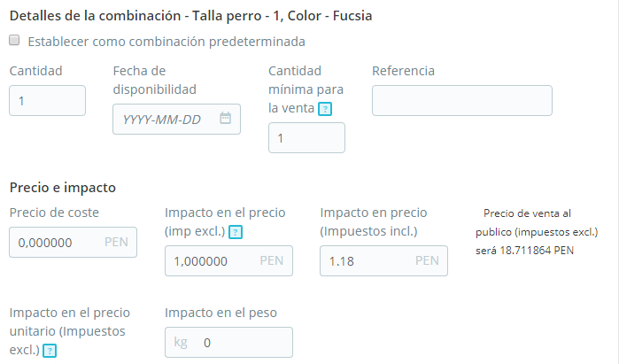This screenshot has width=619, height=364.
Task: Click the PEN suffix of the 1.18 field
Action: (x=427, y=261)
